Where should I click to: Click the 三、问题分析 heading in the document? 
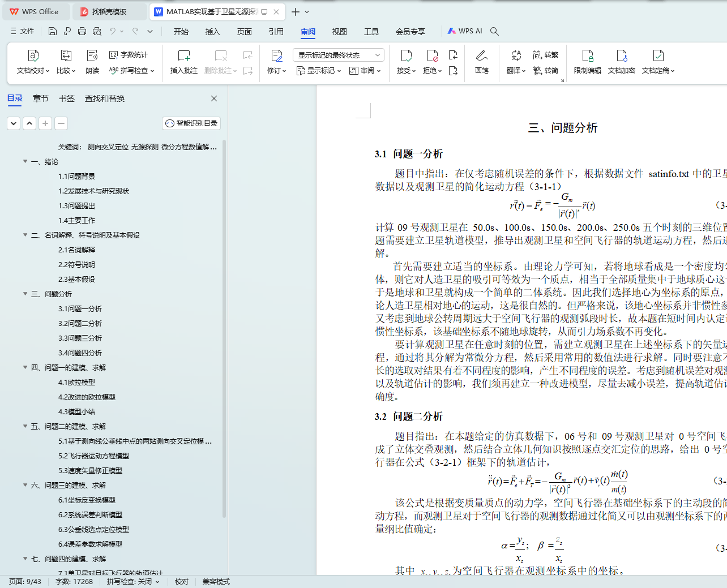[563, 128]
